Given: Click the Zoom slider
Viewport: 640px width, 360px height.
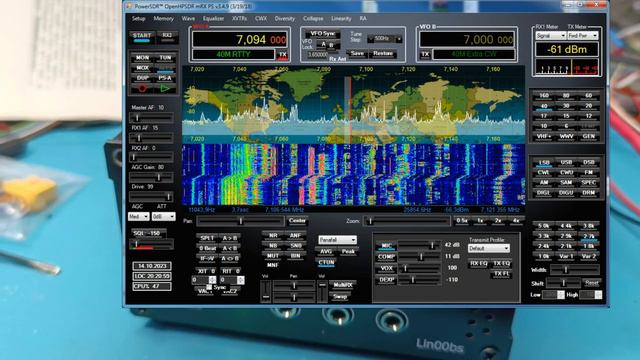Looking at the screenshot, I should pos(407,221).
